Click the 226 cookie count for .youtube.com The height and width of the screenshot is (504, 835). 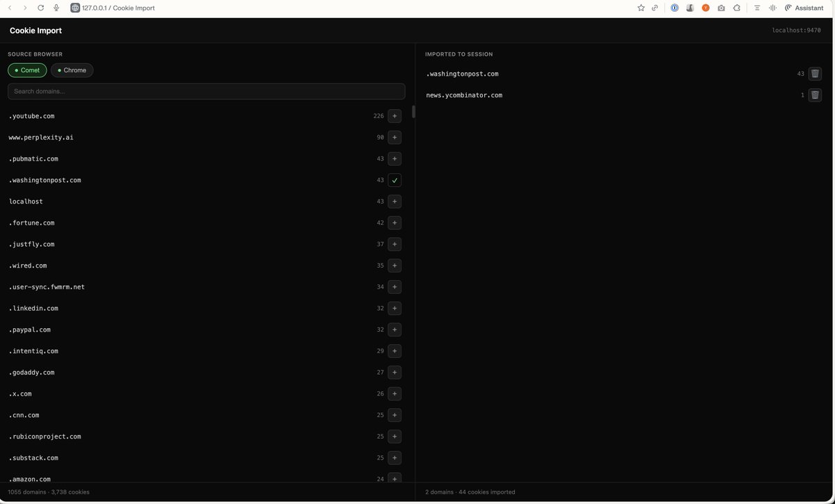[x=379, y=116]
